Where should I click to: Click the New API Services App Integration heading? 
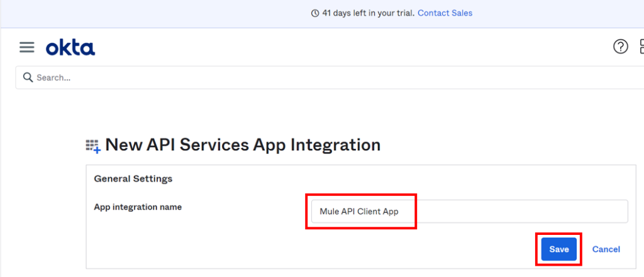tap(243, 145)
